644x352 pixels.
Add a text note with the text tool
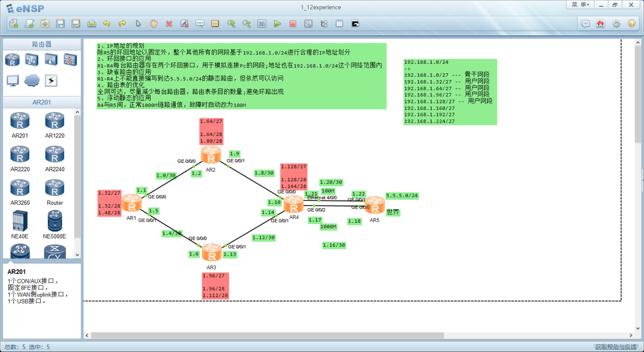point(200,23)
